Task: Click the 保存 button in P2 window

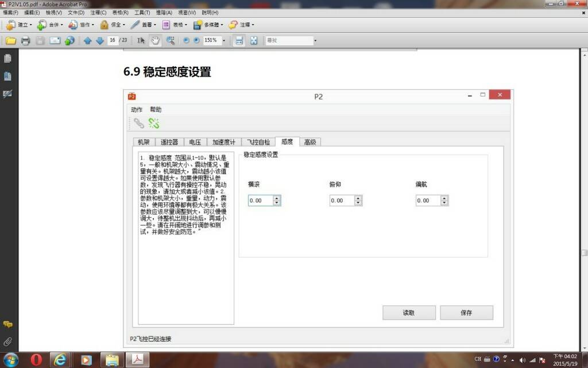Action: (x=466, y=312)
